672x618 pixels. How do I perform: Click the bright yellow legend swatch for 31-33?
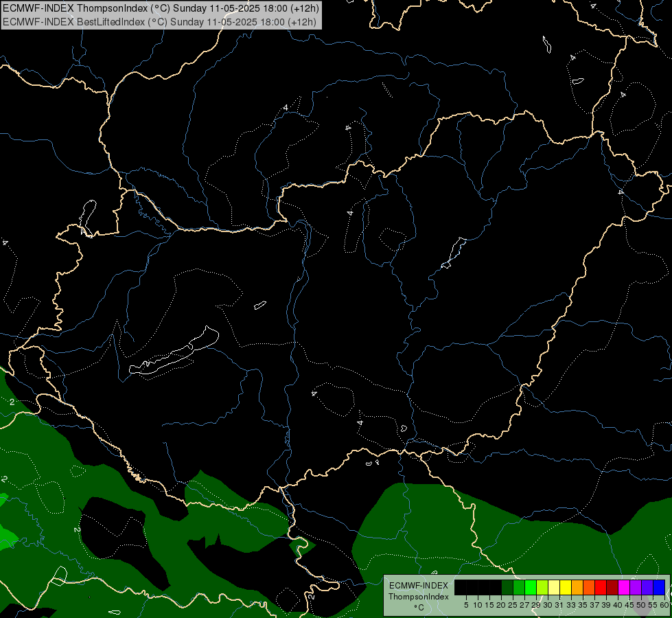click(x=566, y=587)
